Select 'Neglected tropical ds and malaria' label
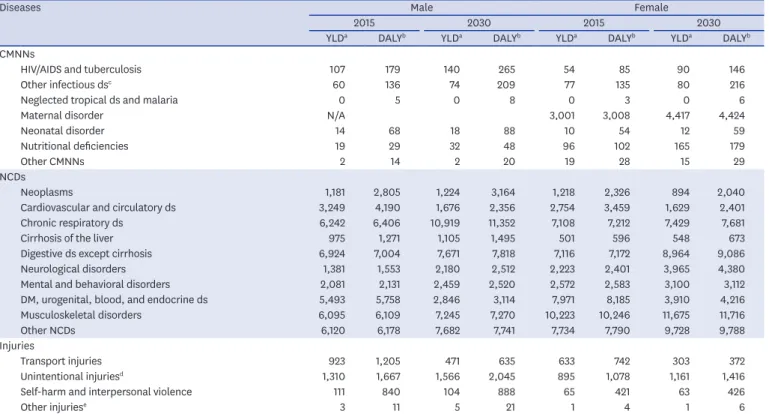Screen dimensions: 769x414 tap(99, 100)
